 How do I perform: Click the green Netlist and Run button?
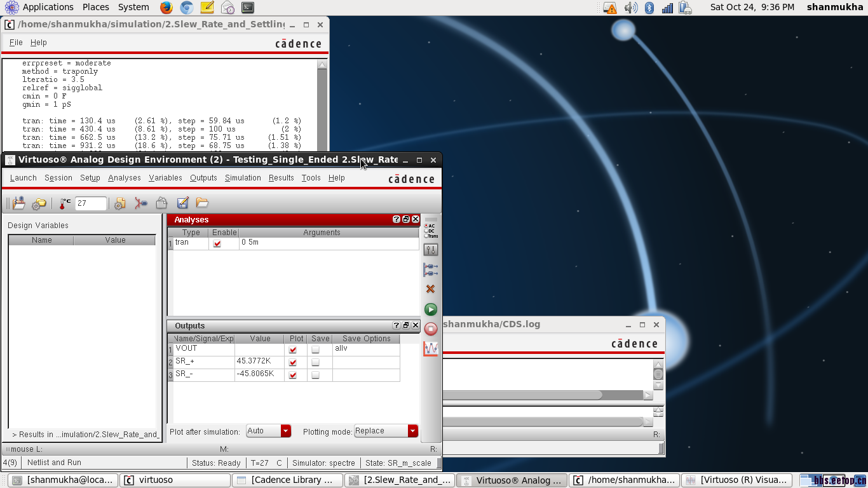coord(431,309)
